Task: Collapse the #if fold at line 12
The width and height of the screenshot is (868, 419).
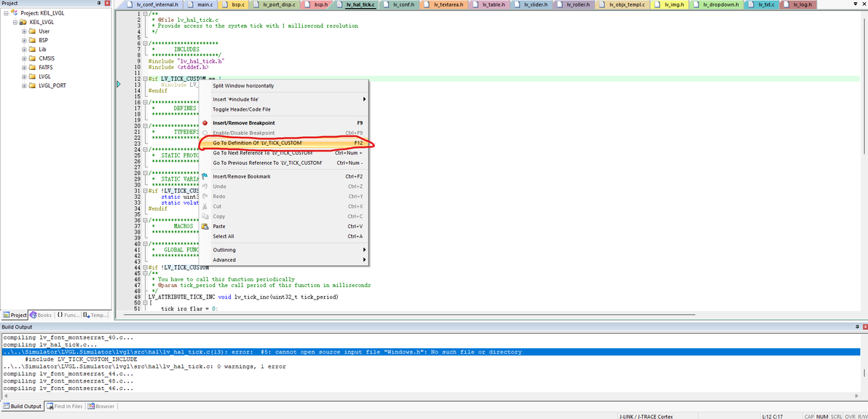Action: pos(144,79)
